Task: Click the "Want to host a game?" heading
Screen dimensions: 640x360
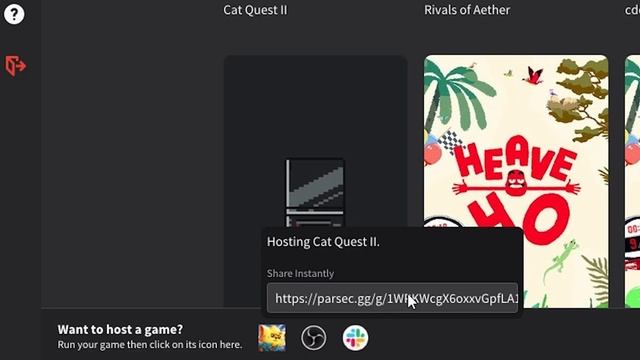Action: tap(120, 329)
